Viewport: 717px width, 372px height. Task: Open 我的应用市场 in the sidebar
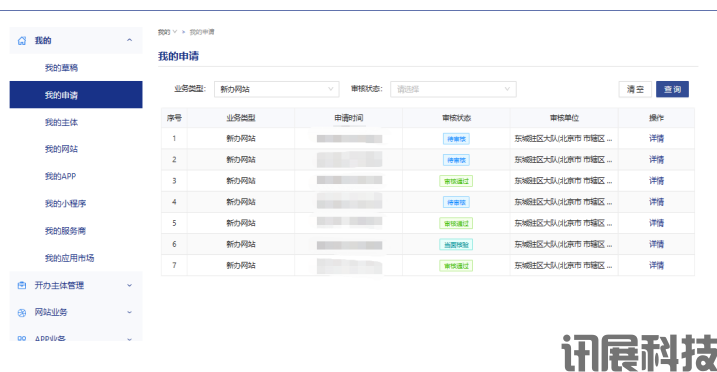click(x=70, y=258)
